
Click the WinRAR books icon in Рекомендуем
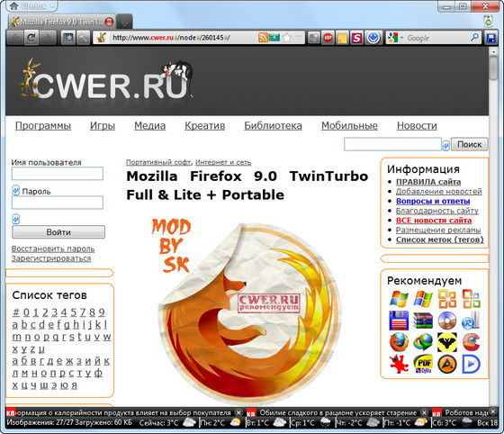423,321
